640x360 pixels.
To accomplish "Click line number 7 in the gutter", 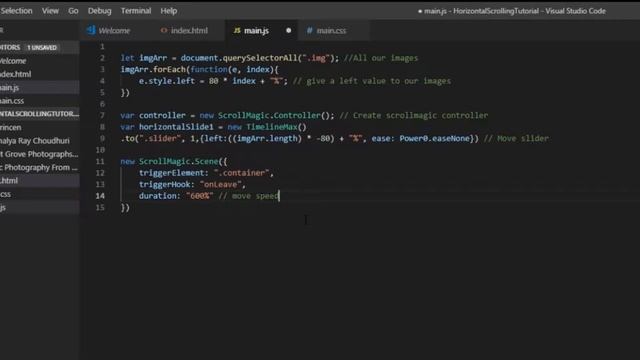I will coord(102,116).
